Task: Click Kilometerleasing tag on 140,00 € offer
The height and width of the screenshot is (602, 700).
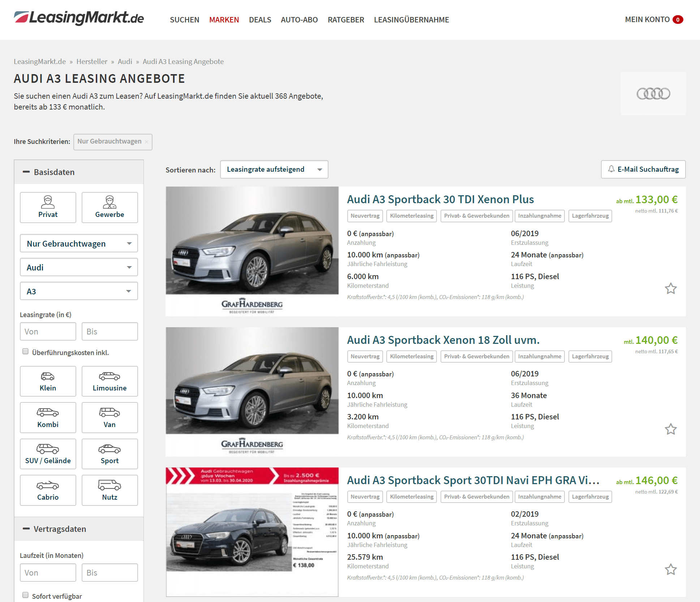Action: [412, 356]
